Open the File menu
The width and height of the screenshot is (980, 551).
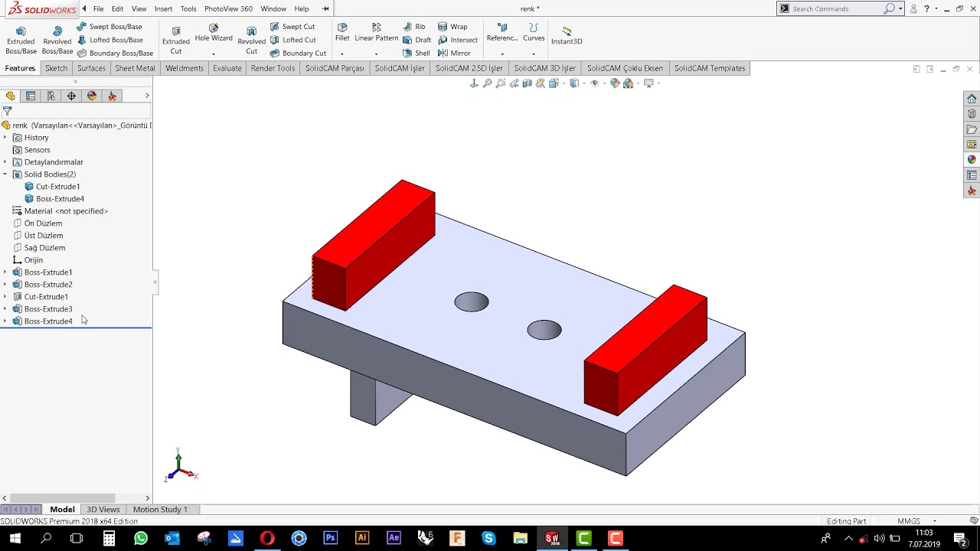click(99, 8)
